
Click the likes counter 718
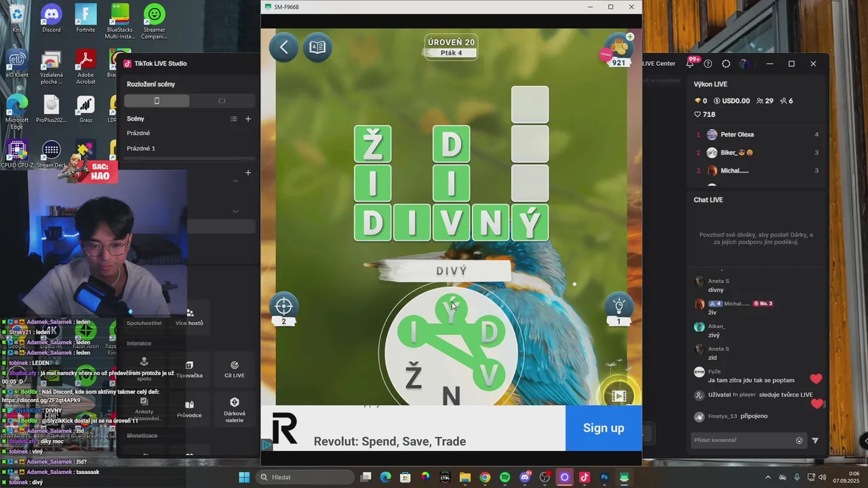[x=705, y=115]
